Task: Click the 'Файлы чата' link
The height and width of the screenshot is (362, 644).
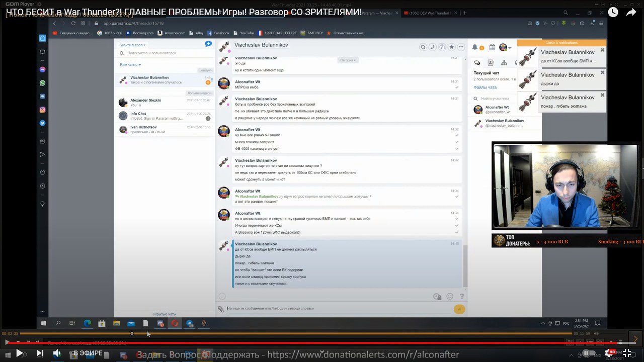Action: coord(485,87)
